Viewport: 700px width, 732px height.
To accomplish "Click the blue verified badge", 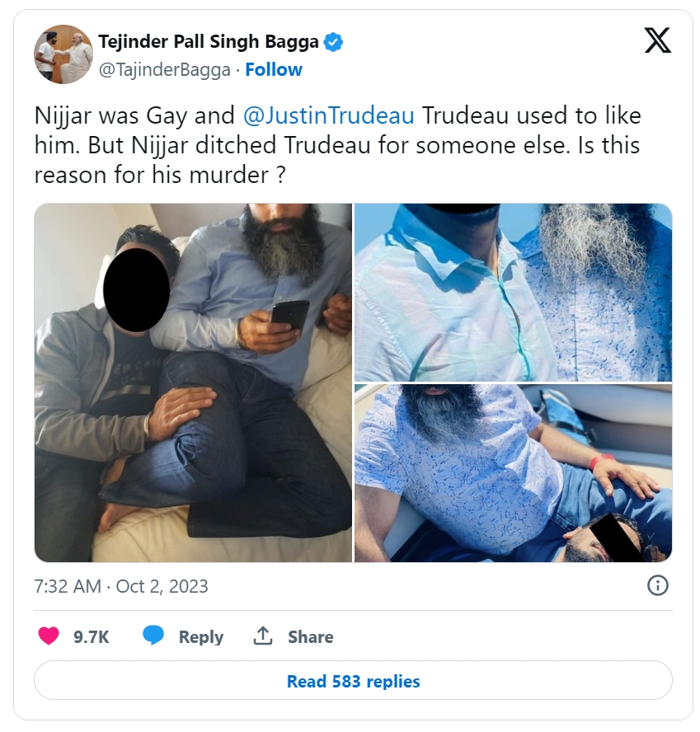I will coord(333,42).
